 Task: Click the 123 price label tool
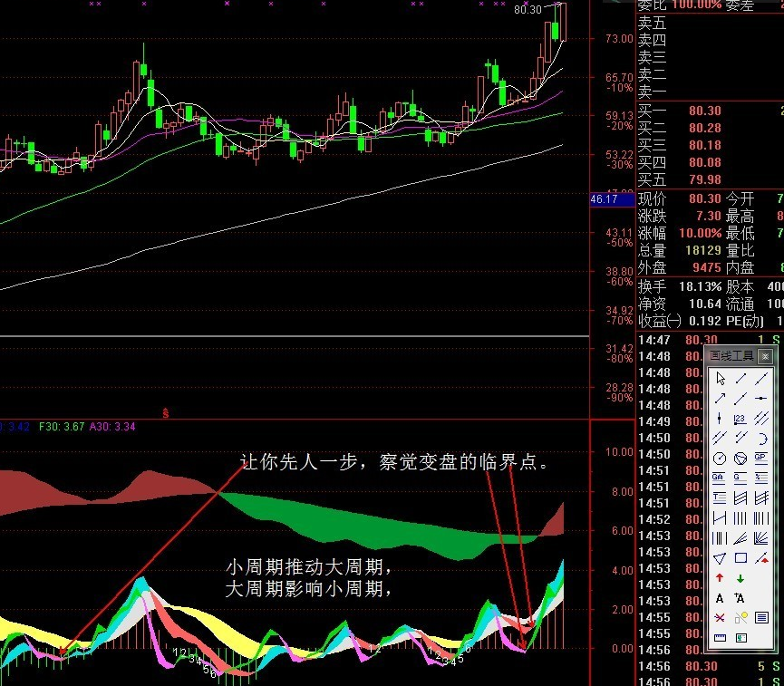[740, 418]
